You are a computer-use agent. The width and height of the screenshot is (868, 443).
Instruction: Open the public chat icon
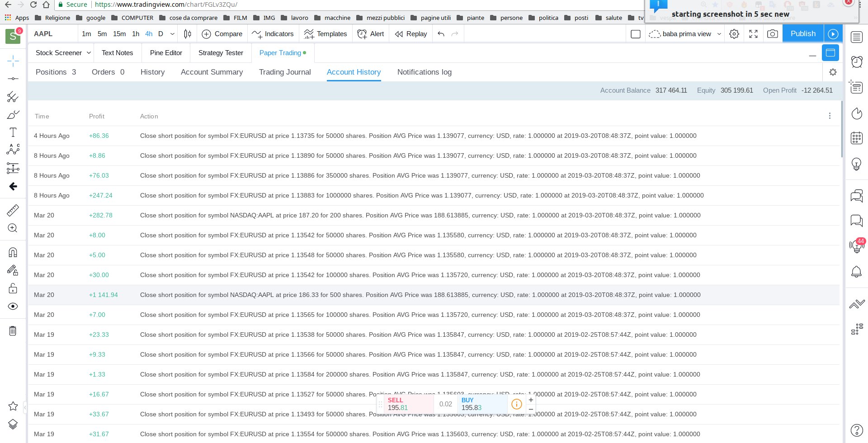pyautogui.click(x=857, y=196)
